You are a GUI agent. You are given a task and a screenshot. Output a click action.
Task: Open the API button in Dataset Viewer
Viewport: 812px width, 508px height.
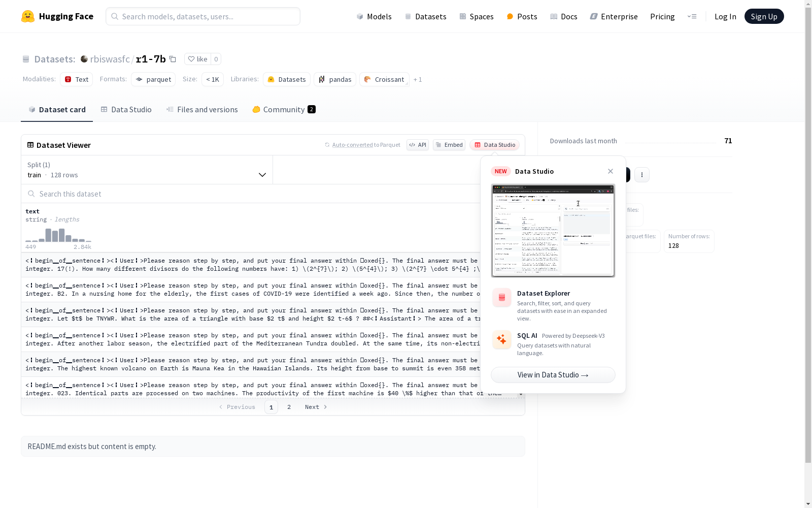[418, 145]
